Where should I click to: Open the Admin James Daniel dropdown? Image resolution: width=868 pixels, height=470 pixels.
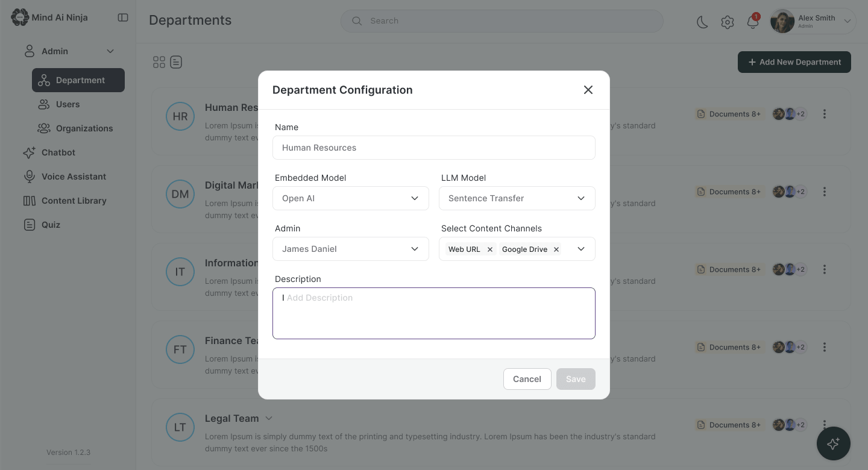[x=351, y=249]
